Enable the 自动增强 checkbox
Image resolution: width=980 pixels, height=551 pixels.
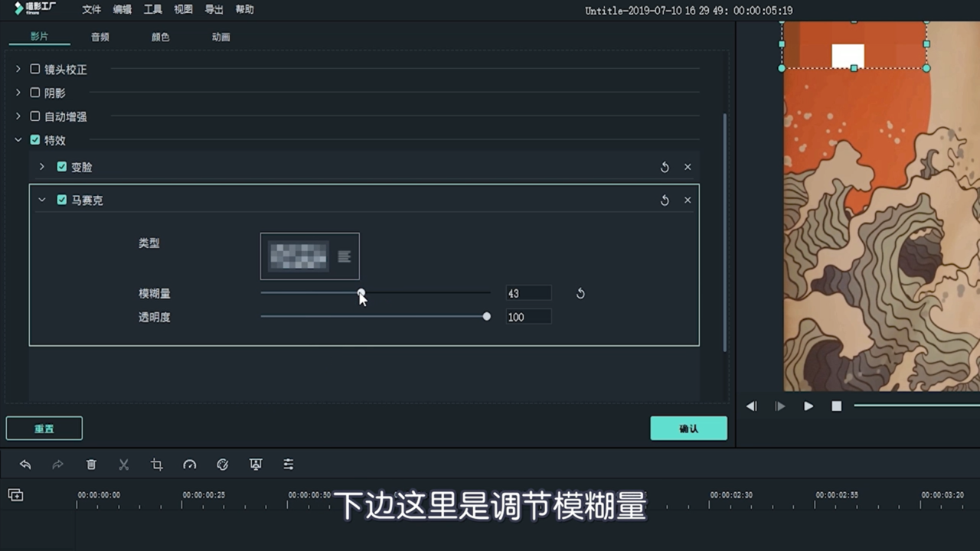pos(34,116)
